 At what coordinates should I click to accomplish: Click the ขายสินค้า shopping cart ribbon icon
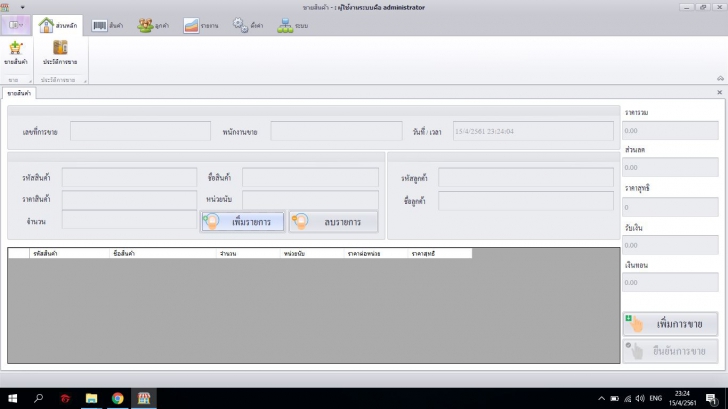click(16, 53)
